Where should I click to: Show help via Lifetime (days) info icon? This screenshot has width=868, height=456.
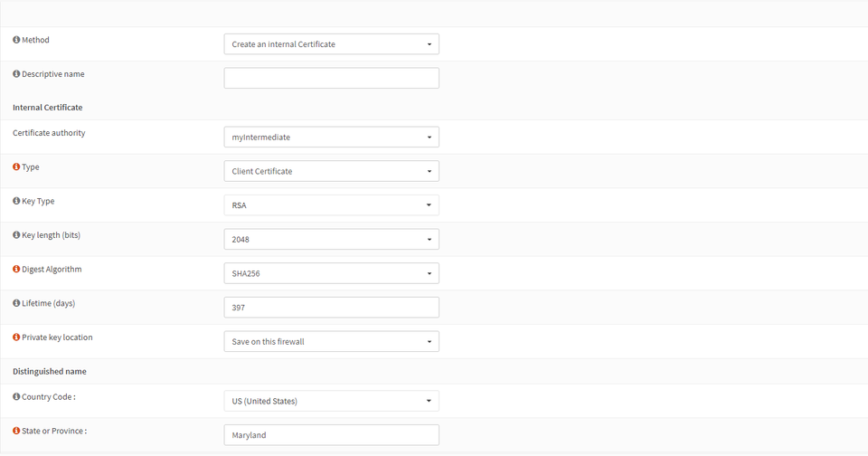point(16,303)
